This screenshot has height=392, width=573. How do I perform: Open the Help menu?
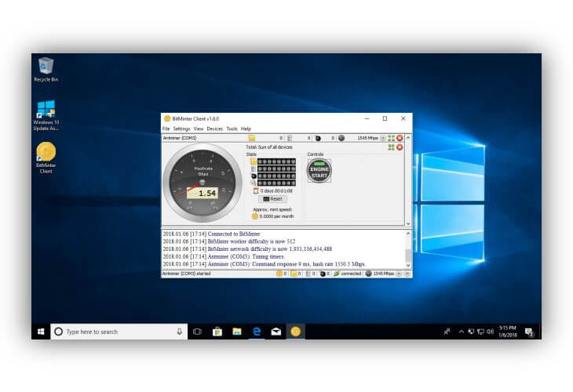tap(246, 129)
